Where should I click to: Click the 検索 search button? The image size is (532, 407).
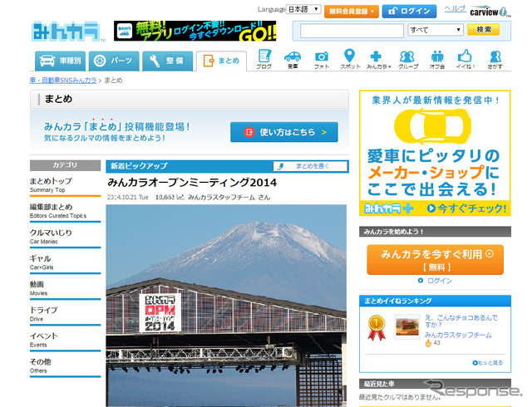[x=484, y=30]
